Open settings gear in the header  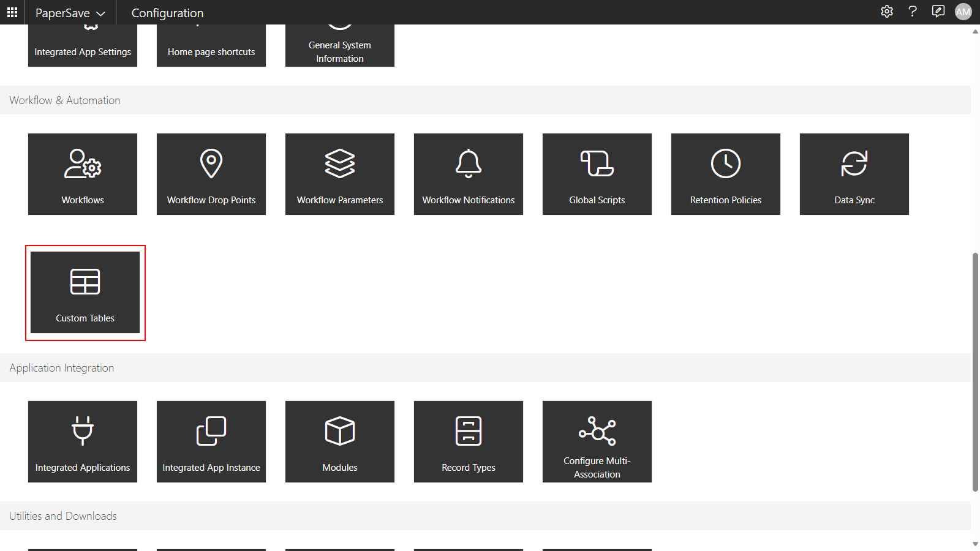tap(886, 12)
